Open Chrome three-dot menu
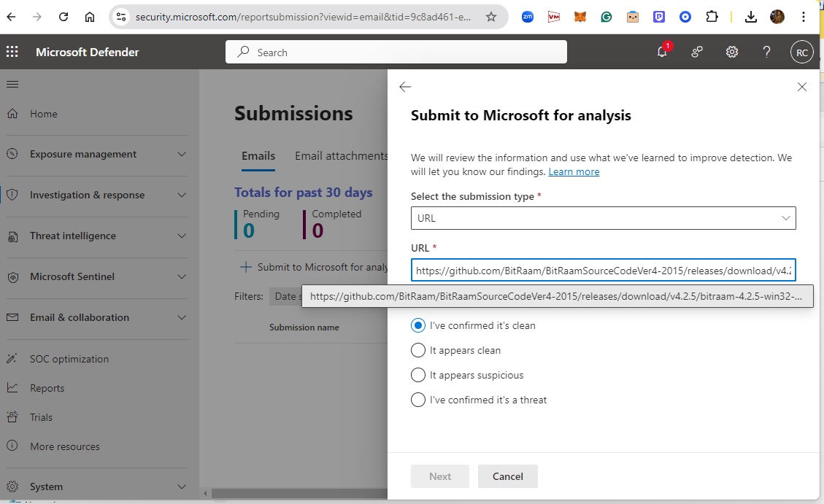The image size is (824, 504). 803,17
